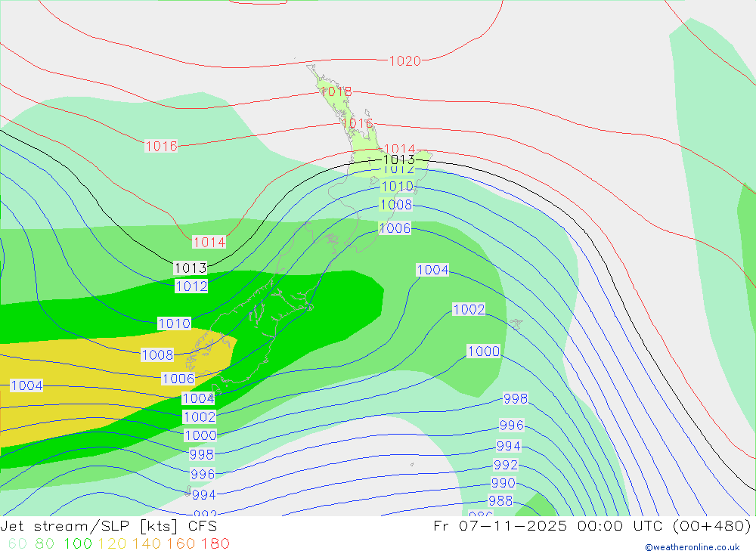Select the 140 knots legend value
The image size is (756, 554).
tap(146, 543)
